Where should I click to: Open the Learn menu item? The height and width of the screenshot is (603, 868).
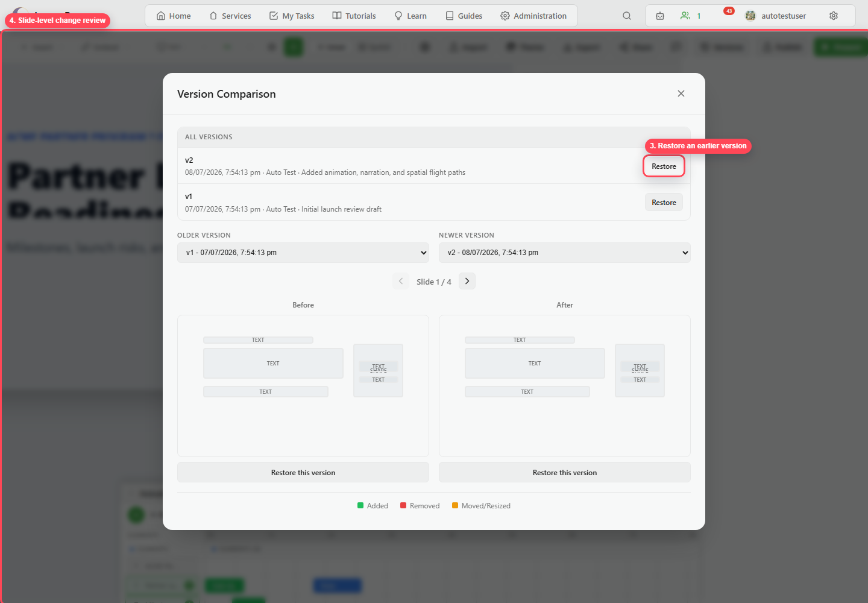click(410, 16)
